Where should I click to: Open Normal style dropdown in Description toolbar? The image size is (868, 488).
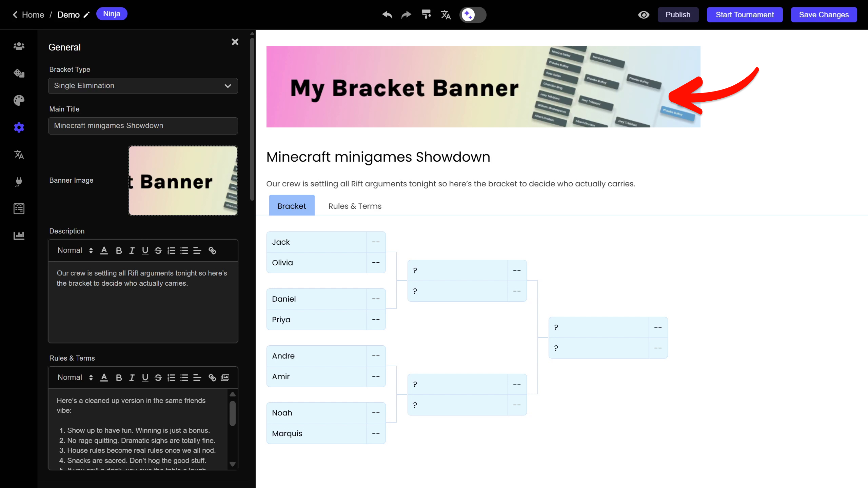point(75,250)
